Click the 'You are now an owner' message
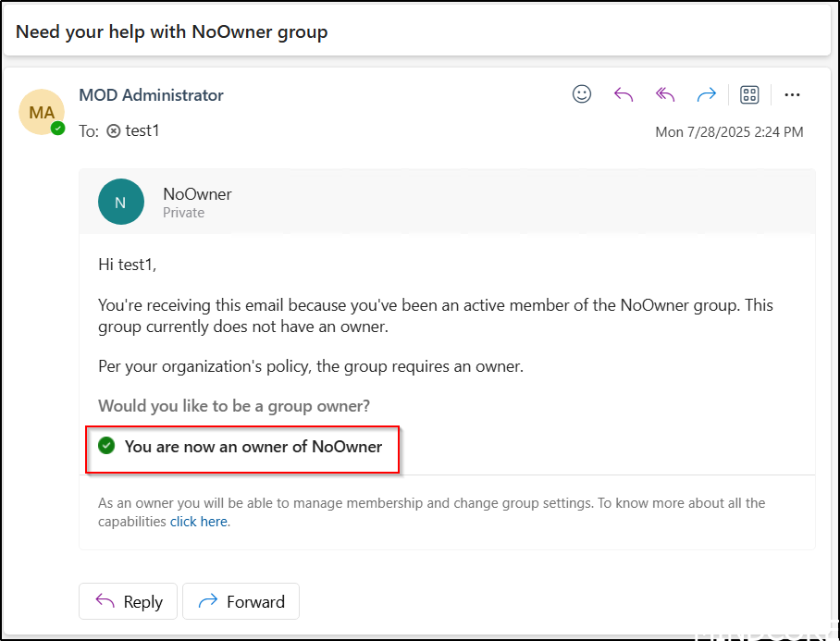Image resolution: width=840 pixels, height=641 pixels. tap(253, 447)
